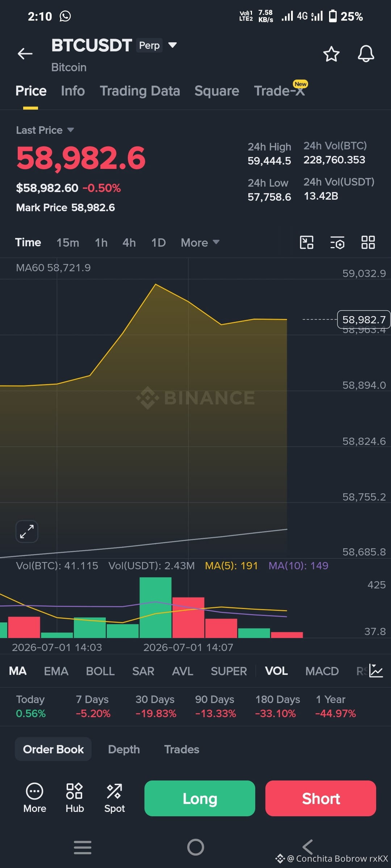Tap the red Short button

(x=321, y=799)
